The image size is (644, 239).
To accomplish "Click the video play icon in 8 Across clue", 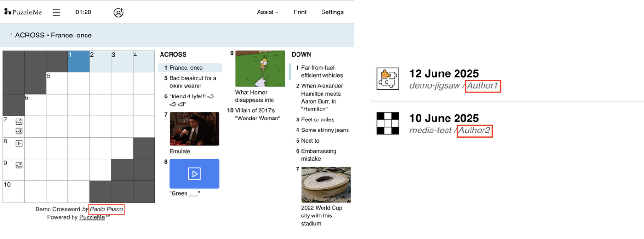I will coord(194,174).
